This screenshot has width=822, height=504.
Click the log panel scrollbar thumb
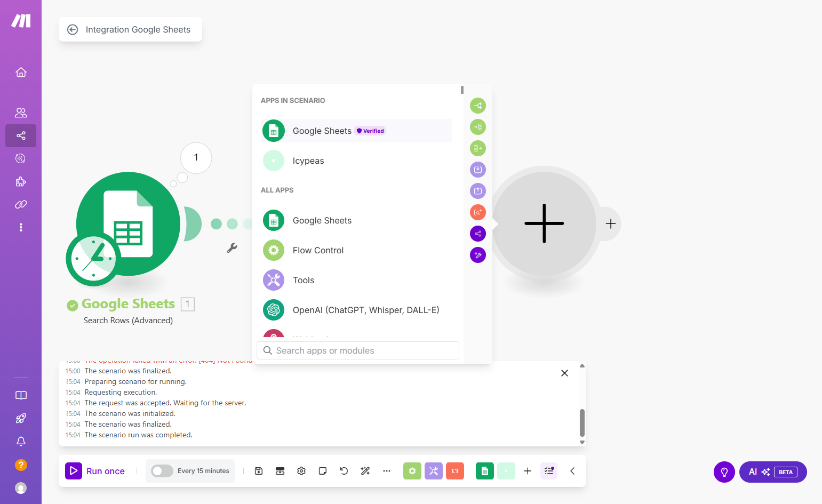[582, 423]
